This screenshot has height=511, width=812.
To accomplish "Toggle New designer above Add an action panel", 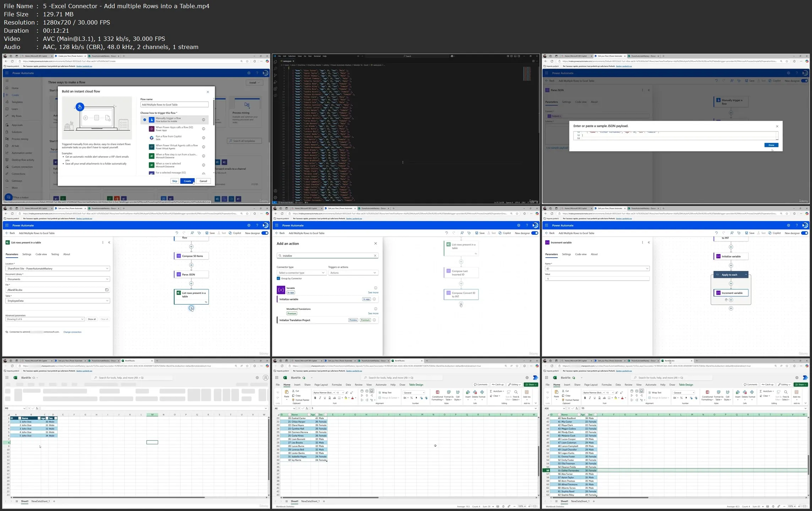I will [534, 233].
